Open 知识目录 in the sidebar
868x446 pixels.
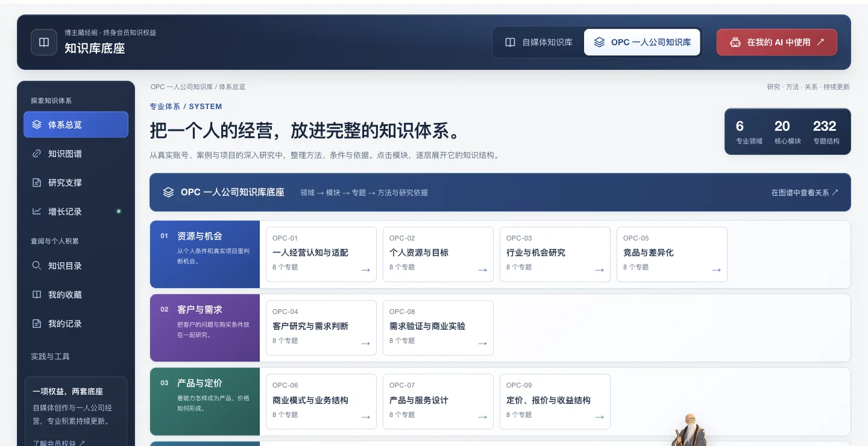pyautogui.click(x=76, y=266)
